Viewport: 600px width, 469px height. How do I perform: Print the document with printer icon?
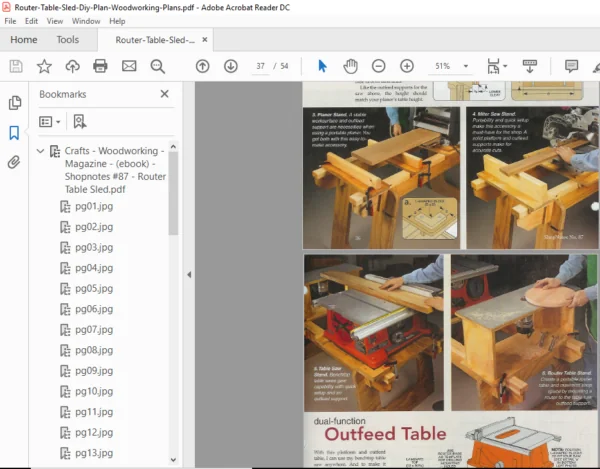coord(100,66)
